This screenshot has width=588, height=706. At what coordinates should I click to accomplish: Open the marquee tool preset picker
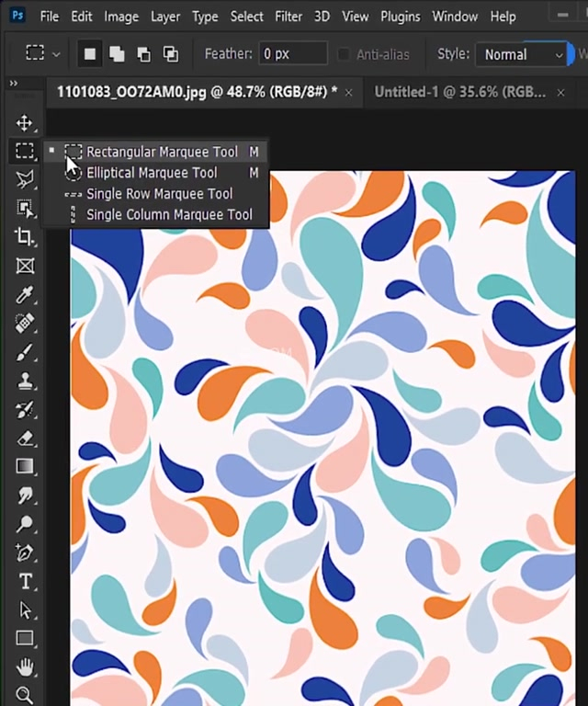42,54
